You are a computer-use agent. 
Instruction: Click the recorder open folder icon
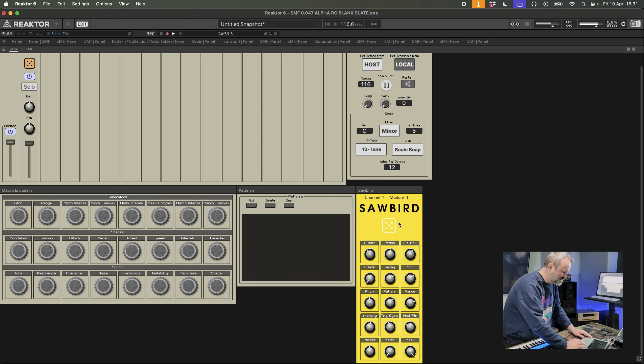point(270,34)
